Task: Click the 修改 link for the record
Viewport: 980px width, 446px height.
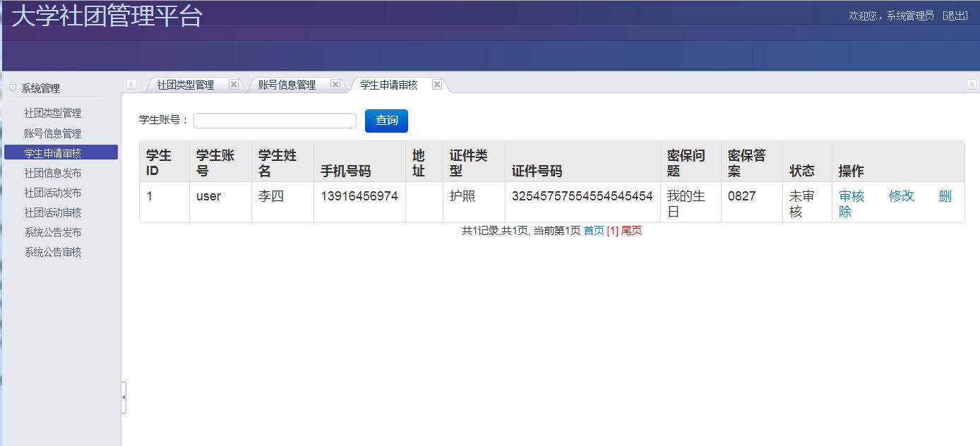Action: click(901, 195)
